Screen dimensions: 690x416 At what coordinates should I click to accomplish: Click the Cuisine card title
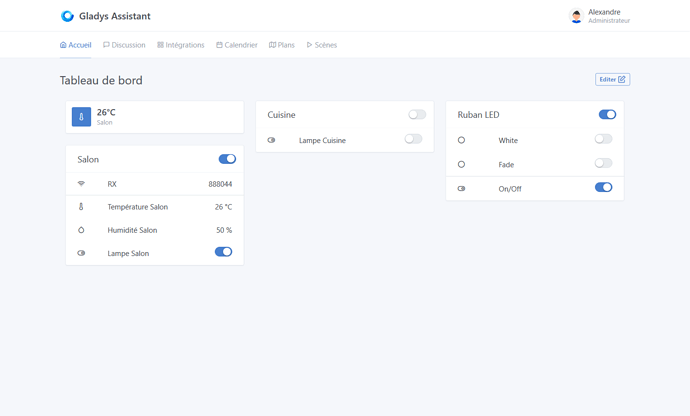pyautogui.click(x=281, y=115)
